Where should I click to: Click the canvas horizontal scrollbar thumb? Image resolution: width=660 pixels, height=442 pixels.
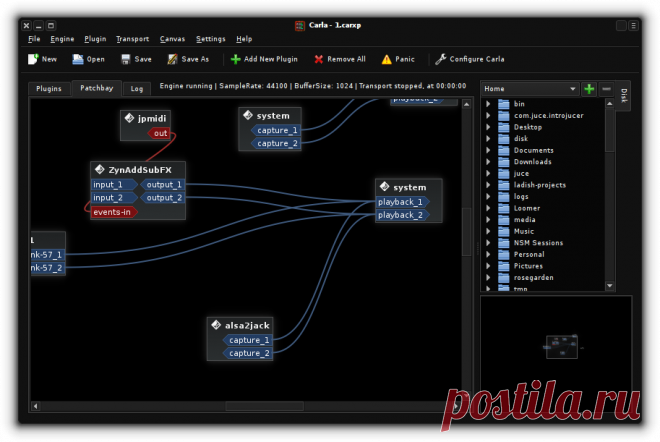(x=264, y=406)
